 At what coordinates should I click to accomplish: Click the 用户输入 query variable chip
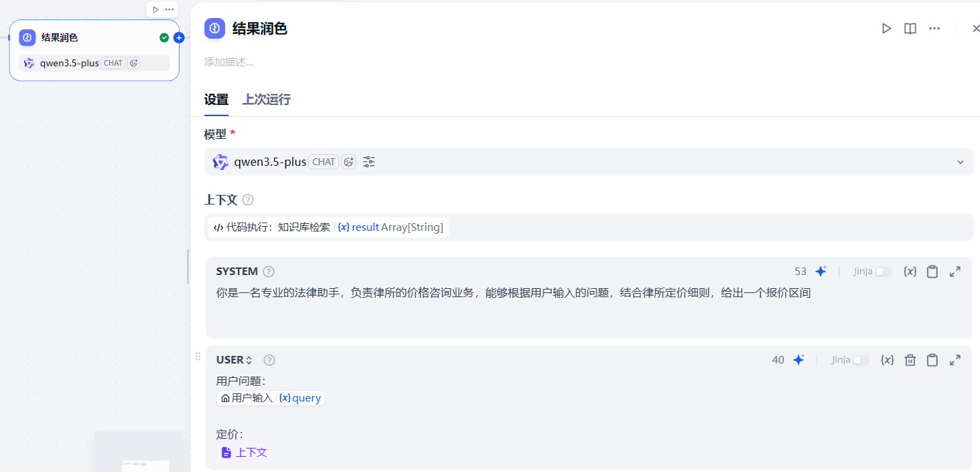(x=271, y=398)
